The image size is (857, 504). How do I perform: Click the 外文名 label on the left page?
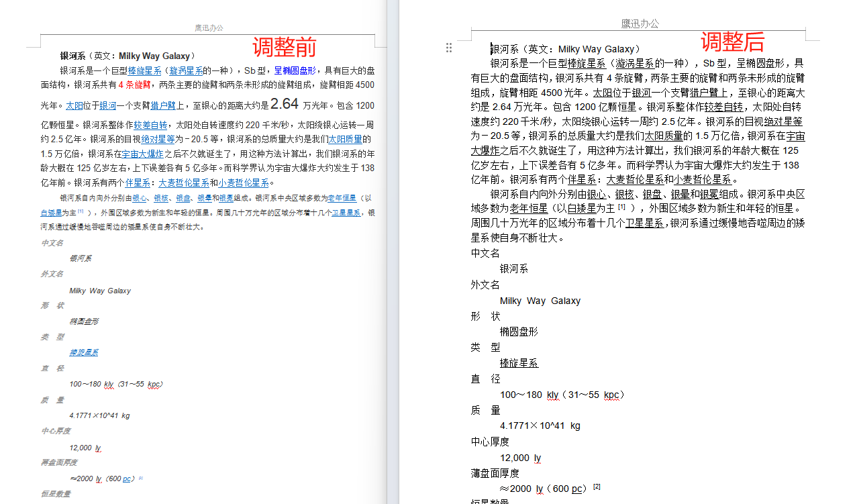(x=52, y=274)
